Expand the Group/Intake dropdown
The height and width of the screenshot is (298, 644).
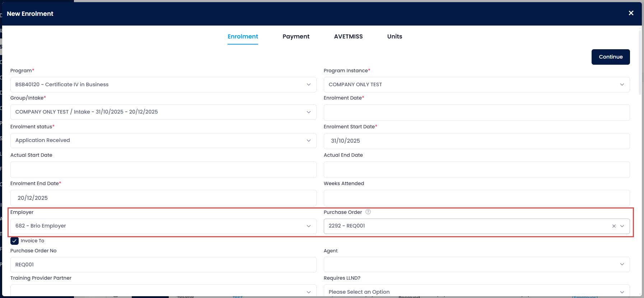pyautogui.click(x=163, y=112)
